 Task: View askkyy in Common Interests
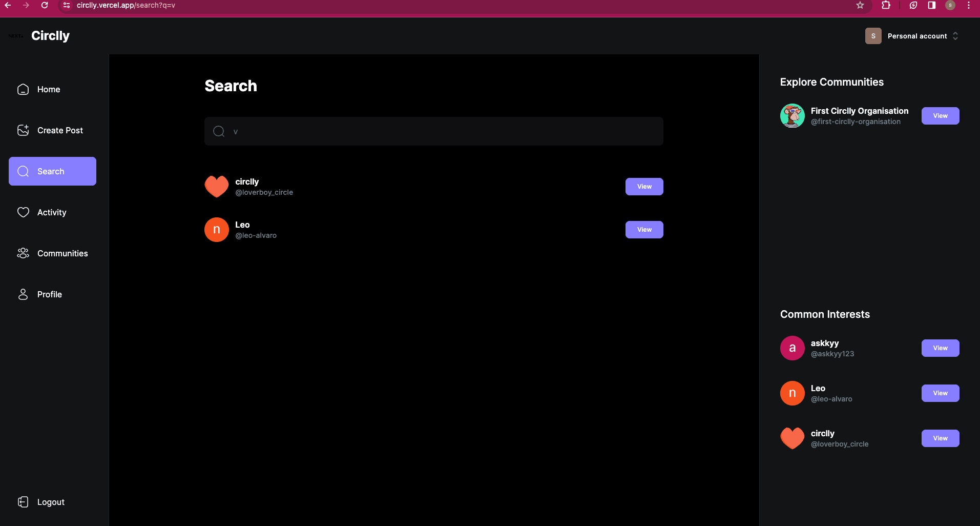point(940,348)
